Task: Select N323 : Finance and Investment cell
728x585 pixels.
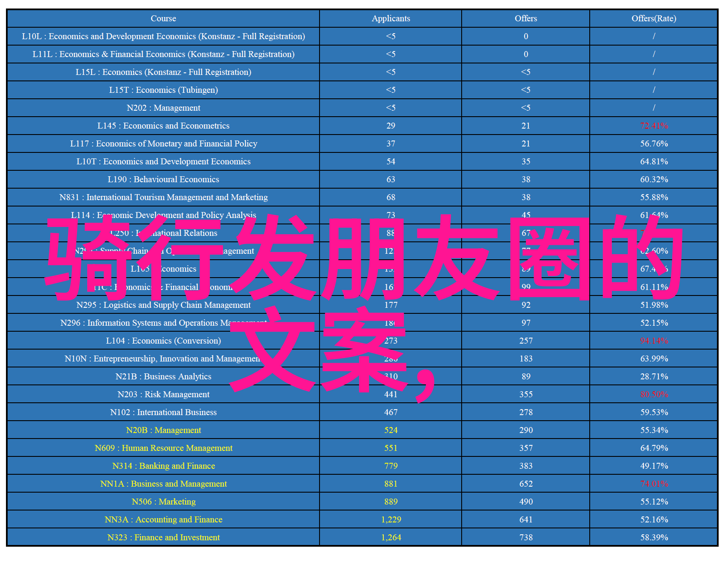Action: point(163,537)
